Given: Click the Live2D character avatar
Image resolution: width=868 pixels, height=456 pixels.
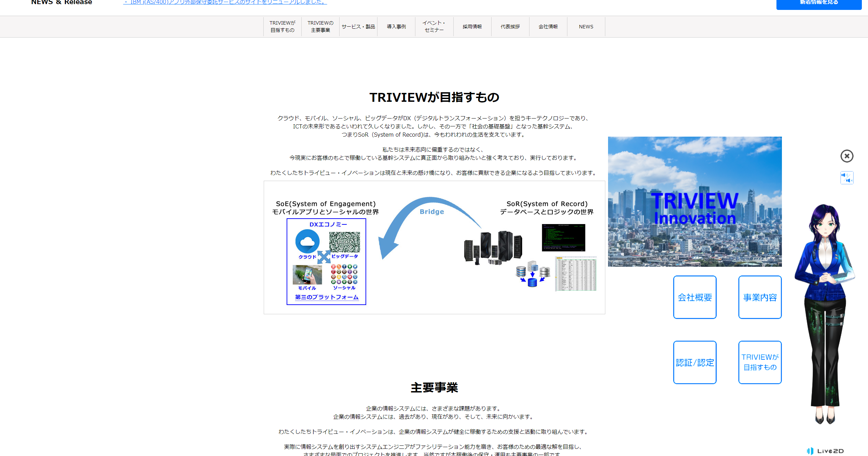Looking at the screenshot, I should click(x=825, y=314).
